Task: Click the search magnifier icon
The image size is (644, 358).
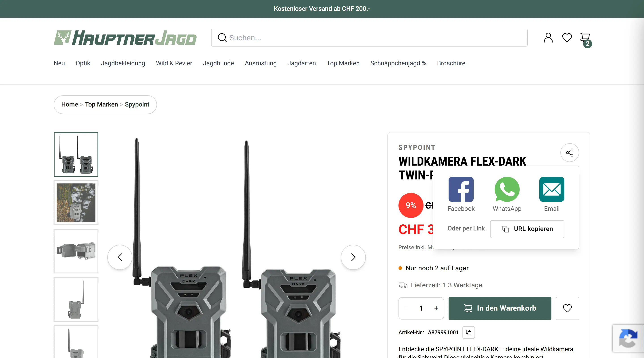Action: coord(222,38)
